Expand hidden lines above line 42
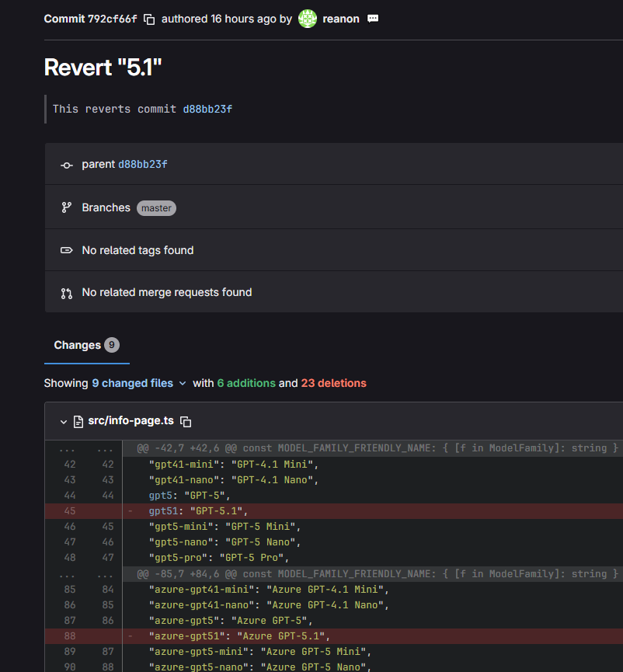 84,449
